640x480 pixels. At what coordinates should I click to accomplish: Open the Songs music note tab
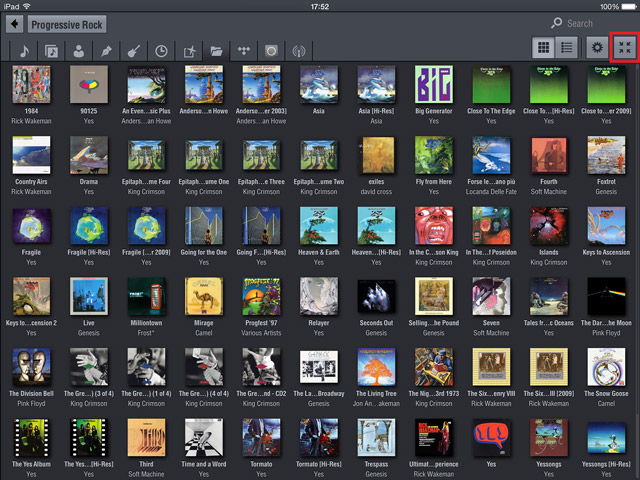point(24,49)
